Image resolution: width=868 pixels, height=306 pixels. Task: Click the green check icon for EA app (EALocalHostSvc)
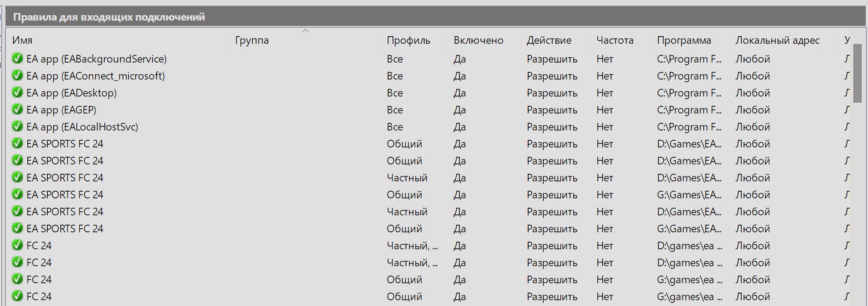pos(17,126)
